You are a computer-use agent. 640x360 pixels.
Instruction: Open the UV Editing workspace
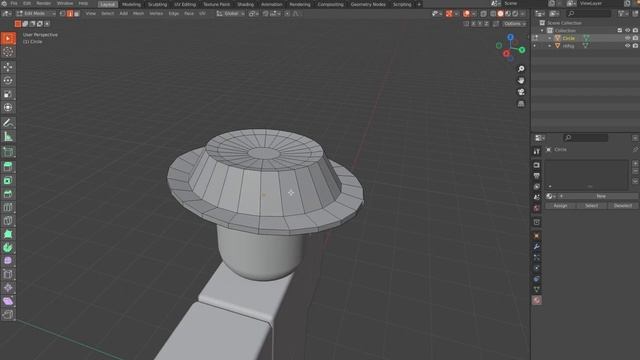(185, 4)
